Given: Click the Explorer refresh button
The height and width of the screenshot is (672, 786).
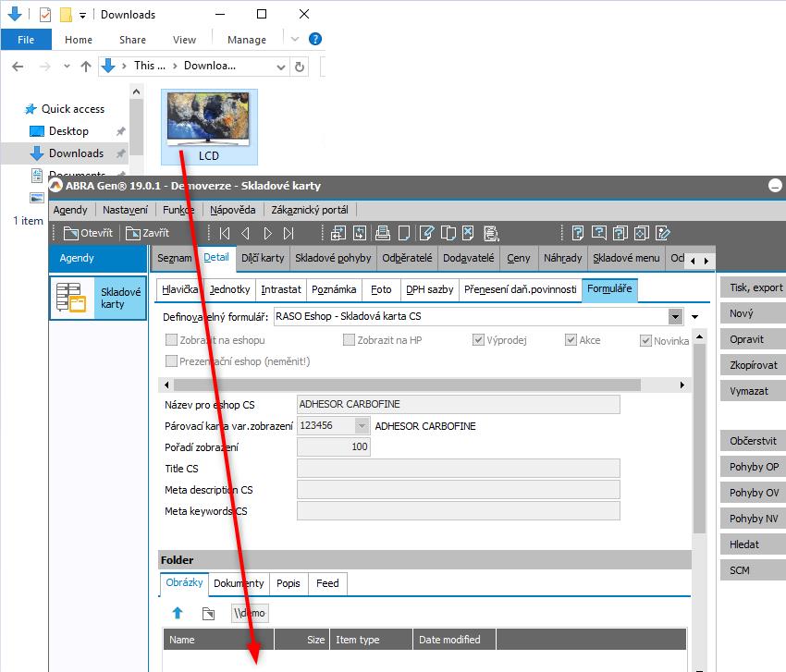Looking at the screenshot, I should [300, 67].
